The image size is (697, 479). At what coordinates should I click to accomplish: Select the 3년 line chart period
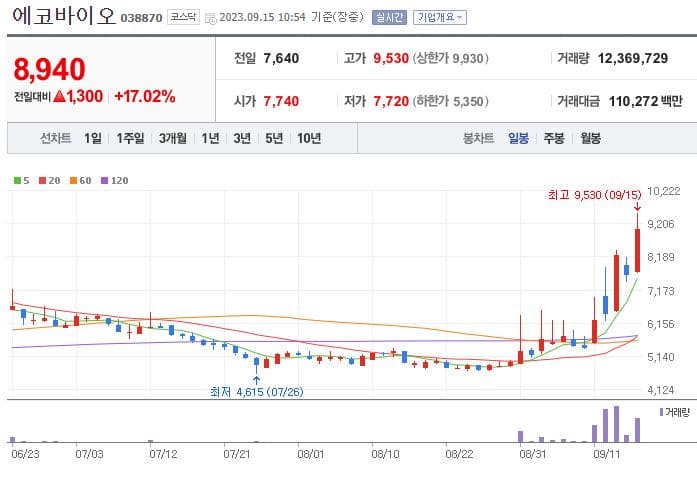[242, 138]
